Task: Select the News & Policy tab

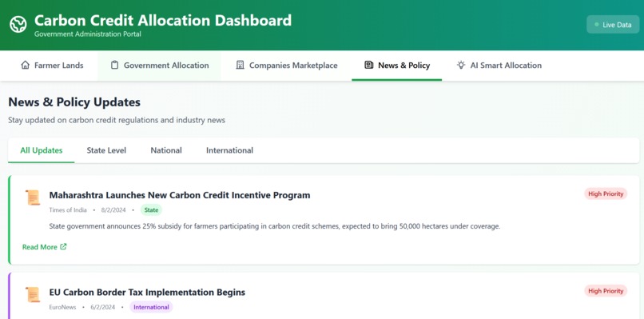Action: click(x=397, y=66)
